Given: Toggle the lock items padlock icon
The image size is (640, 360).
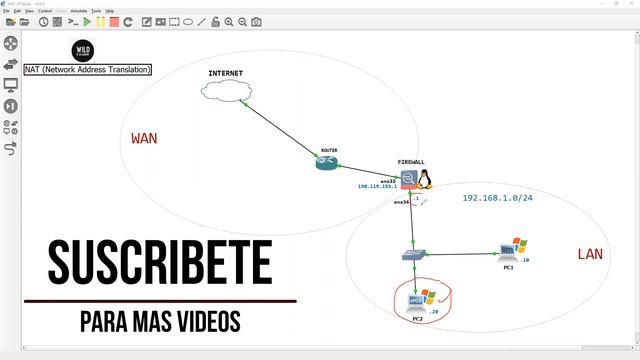Looking at the screenshot, I should (216, 22).
